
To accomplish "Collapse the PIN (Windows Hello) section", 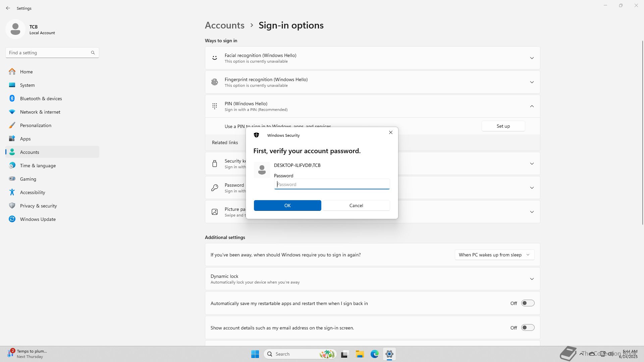I will coord(532,106).
